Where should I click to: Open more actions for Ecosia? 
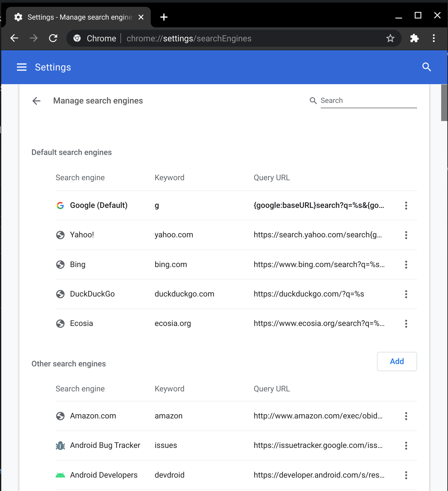(406, 324)
